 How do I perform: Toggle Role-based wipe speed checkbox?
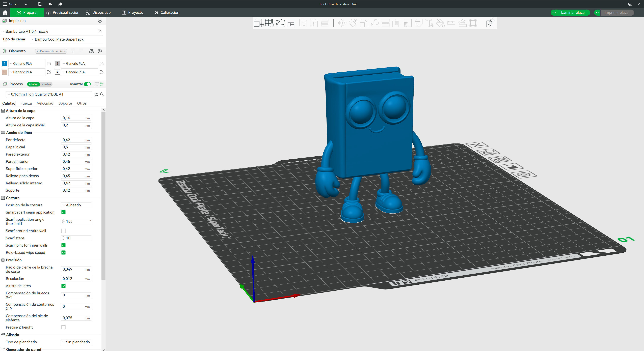pyautogui.click(x=64, y=253)
